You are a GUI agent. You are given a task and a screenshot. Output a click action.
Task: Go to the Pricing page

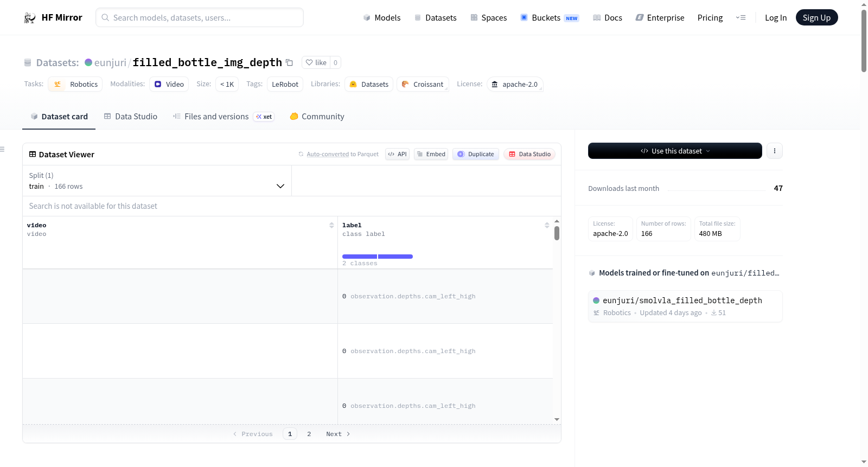pyautogui.click(x=710, y=18)
